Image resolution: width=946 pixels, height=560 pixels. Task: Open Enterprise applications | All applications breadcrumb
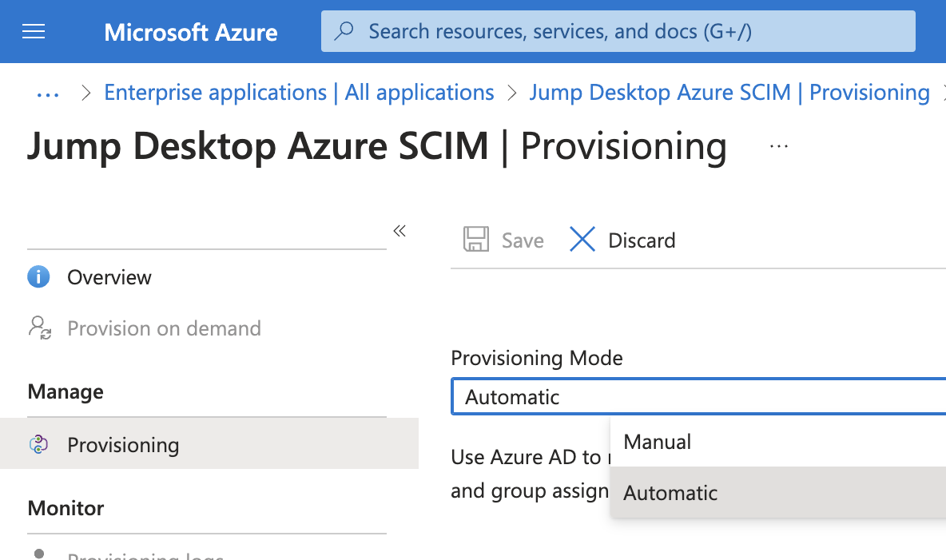coord(299,93)
